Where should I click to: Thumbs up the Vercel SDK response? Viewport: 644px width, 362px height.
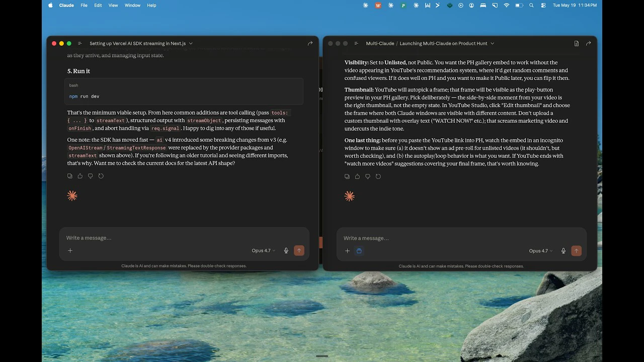pos(80,176)
